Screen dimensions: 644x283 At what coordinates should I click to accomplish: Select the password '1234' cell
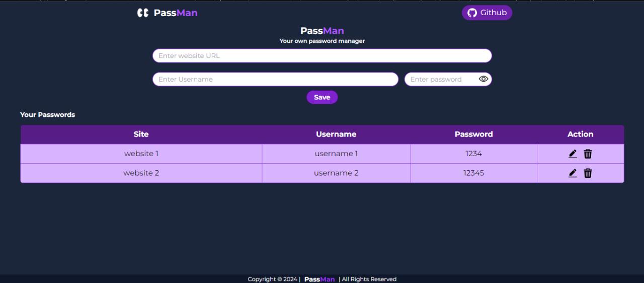[x=473, y=154]
